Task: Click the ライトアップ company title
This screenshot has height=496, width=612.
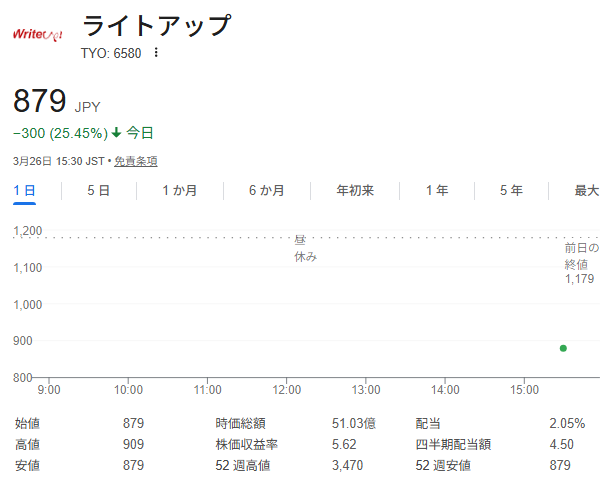Action: [x=155, y=26]
